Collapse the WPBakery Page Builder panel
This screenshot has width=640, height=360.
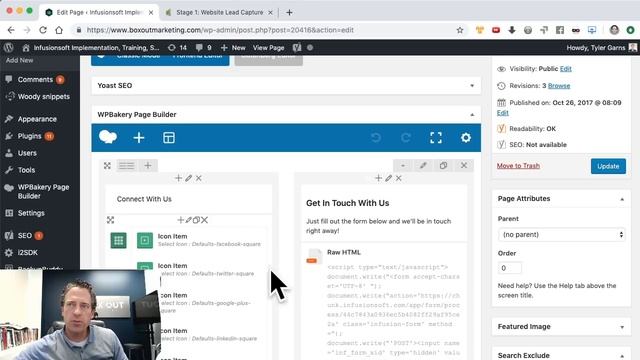point(472,115)
